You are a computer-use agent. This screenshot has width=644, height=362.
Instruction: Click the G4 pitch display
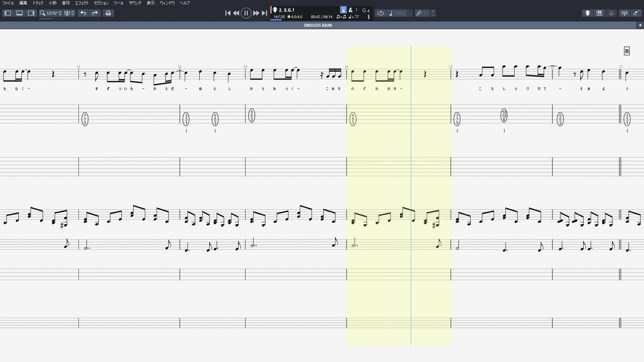pyautogui.click(x=366, y=10)
